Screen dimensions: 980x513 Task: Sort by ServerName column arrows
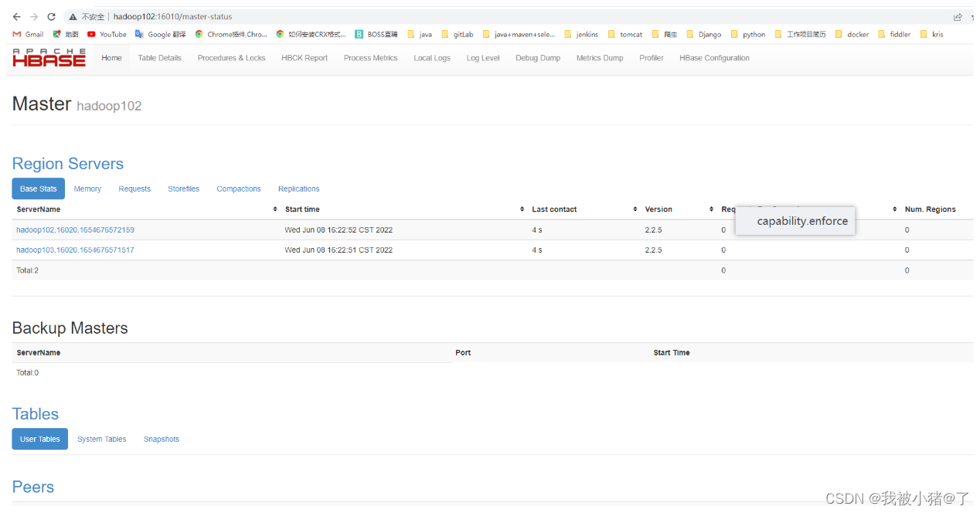click(275, 209)
